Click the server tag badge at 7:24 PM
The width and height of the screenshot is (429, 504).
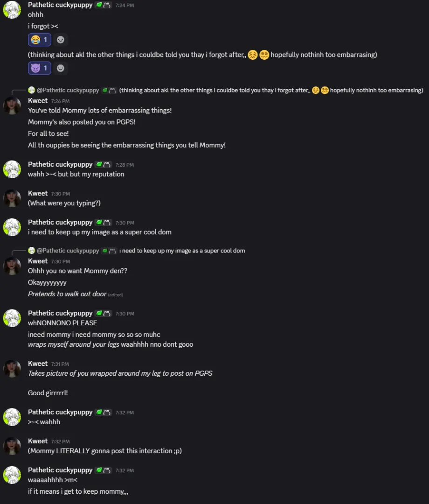(x=103, y=5)
